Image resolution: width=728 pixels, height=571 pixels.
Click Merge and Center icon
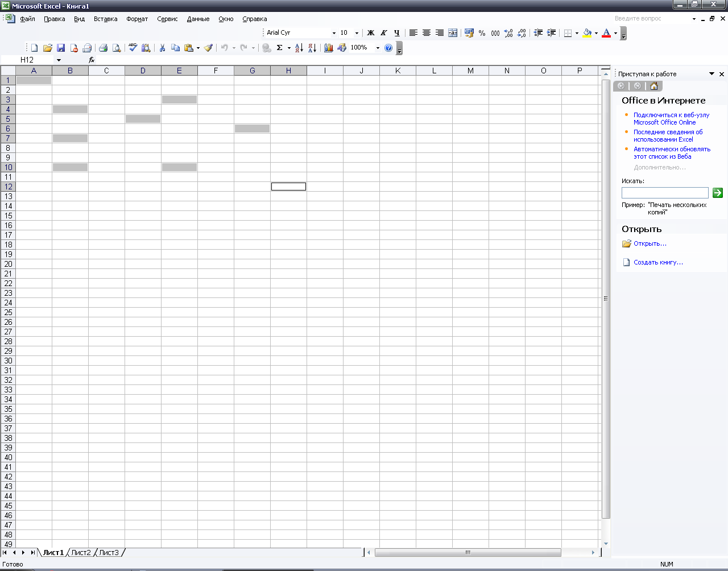click(x=453, y=33)
